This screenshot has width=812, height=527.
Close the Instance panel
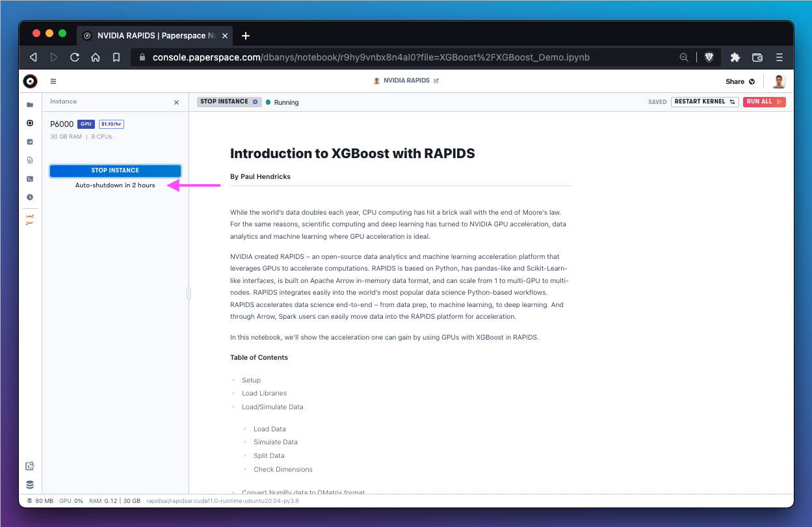[x=176, y=102]
